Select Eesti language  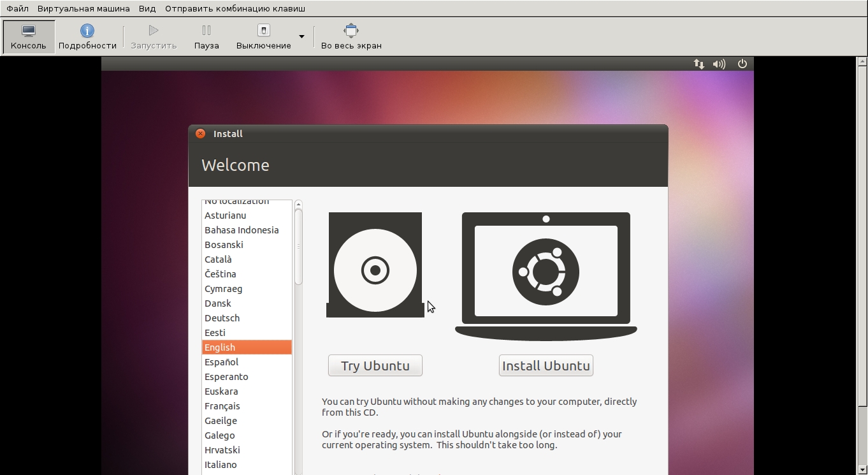(x=247, y=333)
